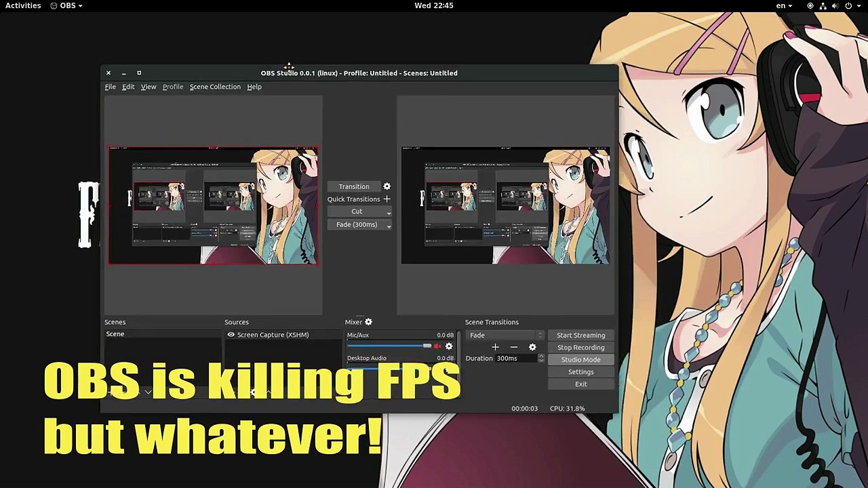Click the Wed 22:45 clock in top bar
This screenshot has height=488, width=868.
[x=434, y=5]
